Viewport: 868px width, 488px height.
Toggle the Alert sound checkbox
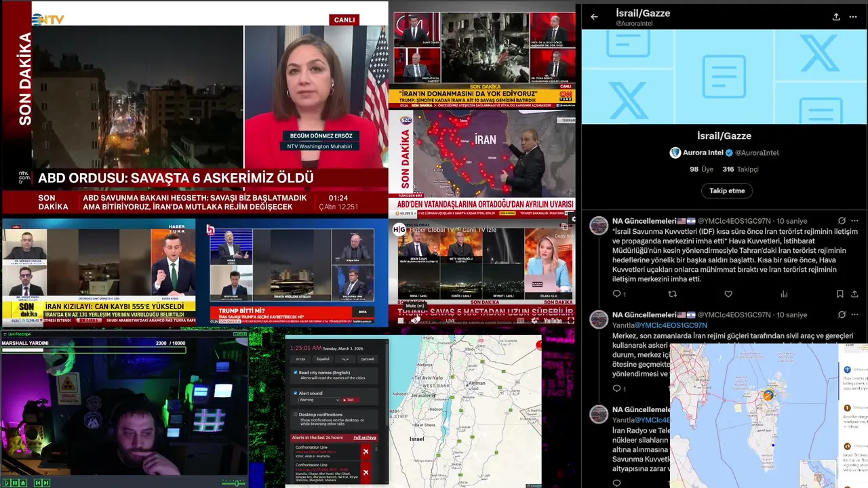point(295,393)
